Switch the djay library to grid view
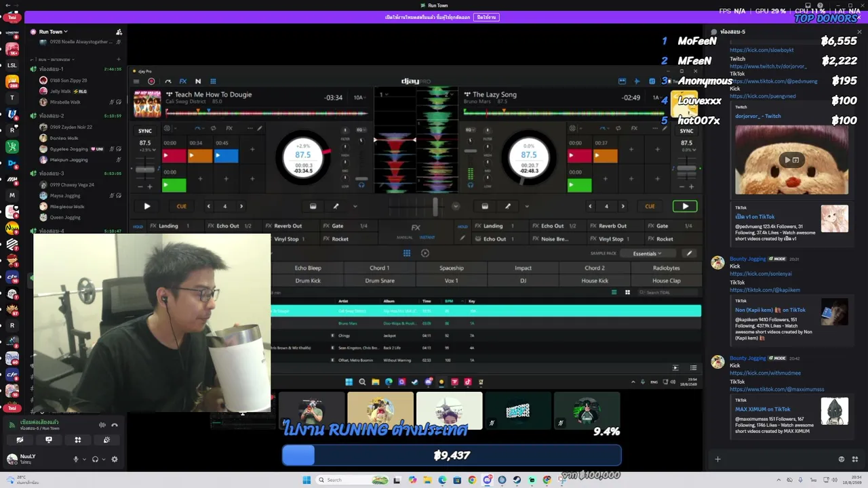Viewport: 868px width, 488px height. [x=627, y=292]
